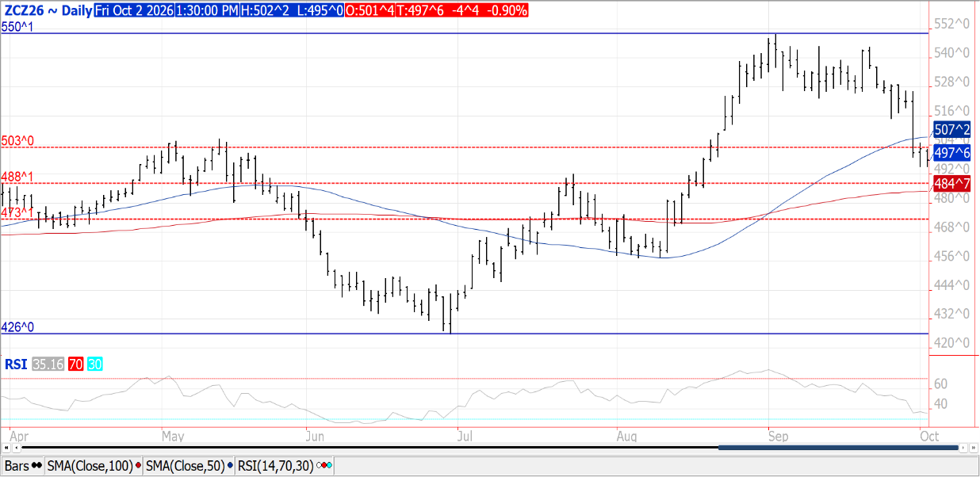Click the 497^6 current price tag

pyautogui.click(x=953, y=153)
